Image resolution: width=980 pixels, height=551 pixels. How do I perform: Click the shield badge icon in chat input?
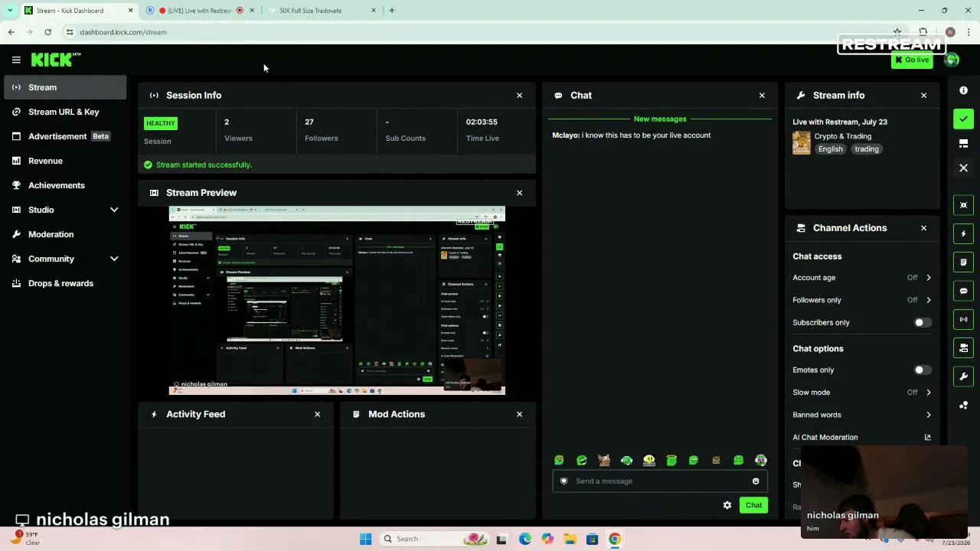564,481
